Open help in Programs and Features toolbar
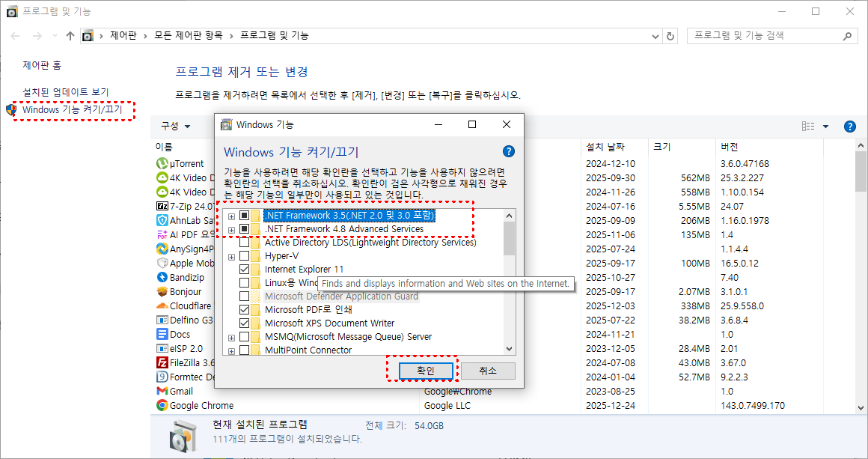Screen dimensions: 868x459 [850, 127]
